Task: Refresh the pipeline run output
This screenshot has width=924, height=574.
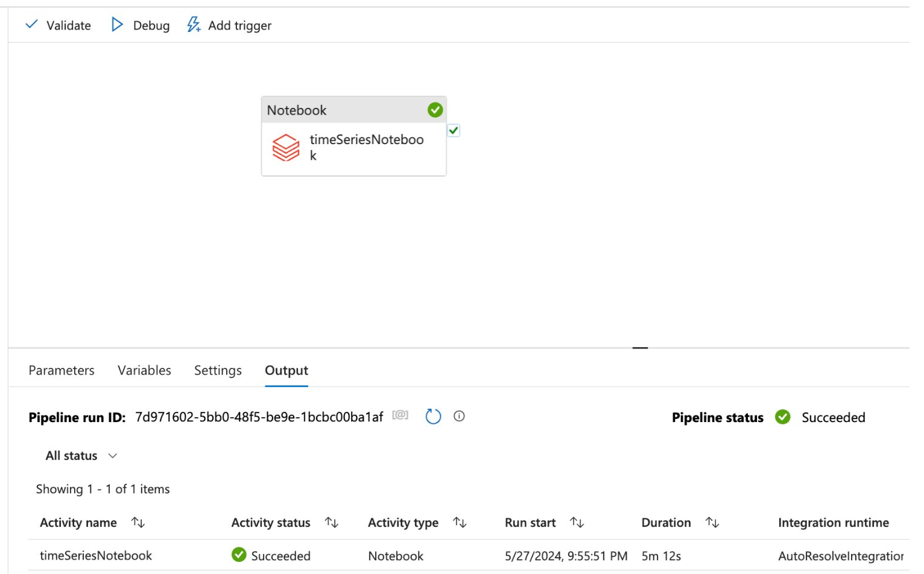Action: point(433,417)
